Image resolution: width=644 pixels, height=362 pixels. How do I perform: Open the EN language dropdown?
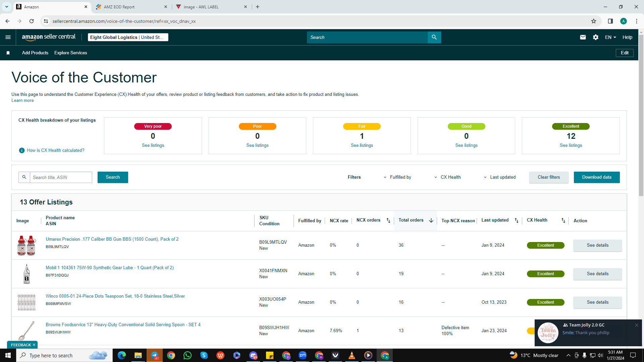(x=610, y=37)
